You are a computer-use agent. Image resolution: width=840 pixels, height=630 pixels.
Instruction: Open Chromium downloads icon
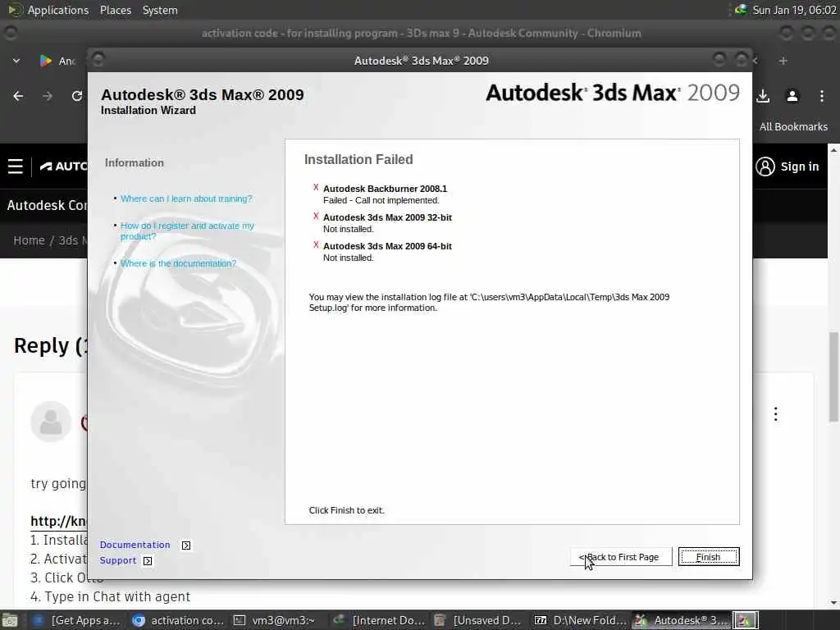pos(763,96)
